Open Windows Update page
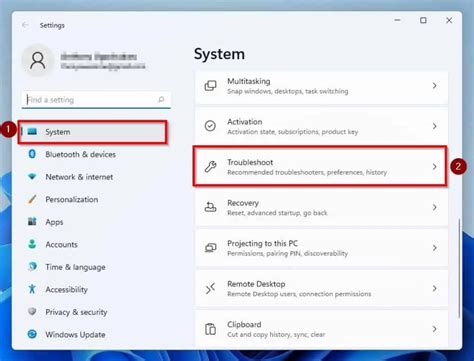474x361 pixels. 75,334
